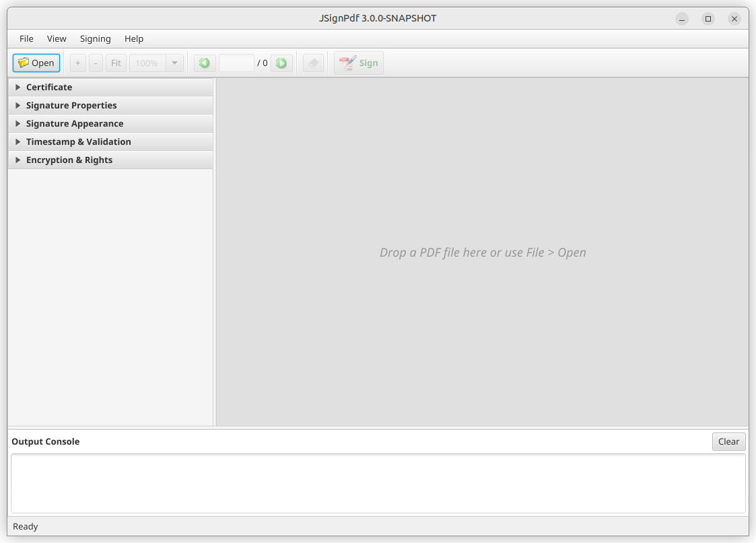Image resolution: width=756 pixels, height=543 pixels.
Task: Click the eraser icon on the toolbar
Action: tap(312, 62)
